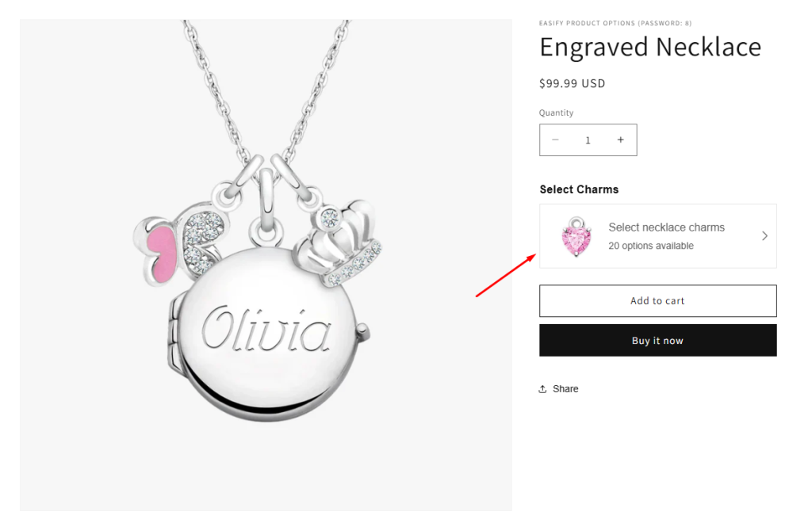
Task: Decrease quantity with the minus button
Action: pyautogui.click(x=555, y=140)
